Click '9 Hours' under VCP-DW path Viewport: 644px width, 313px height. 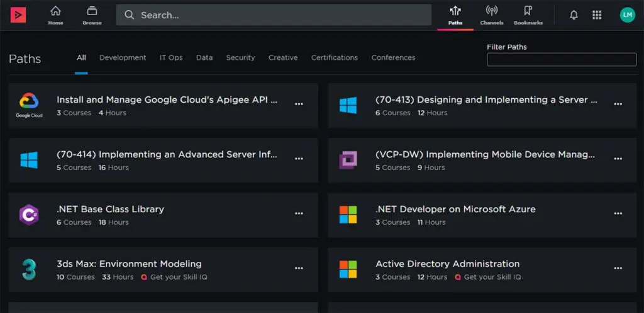(x=431, y=168)
